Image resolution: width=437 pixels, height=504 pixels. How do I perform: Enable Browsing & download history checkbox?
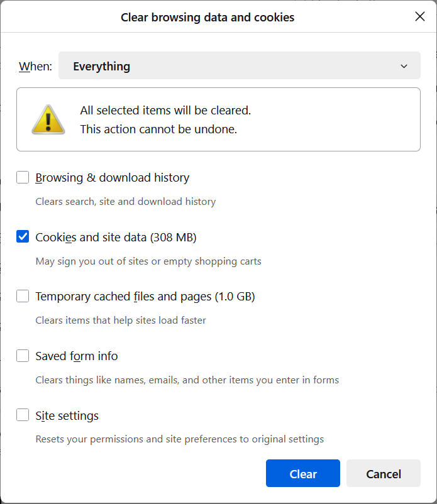[x=23, y=177]
